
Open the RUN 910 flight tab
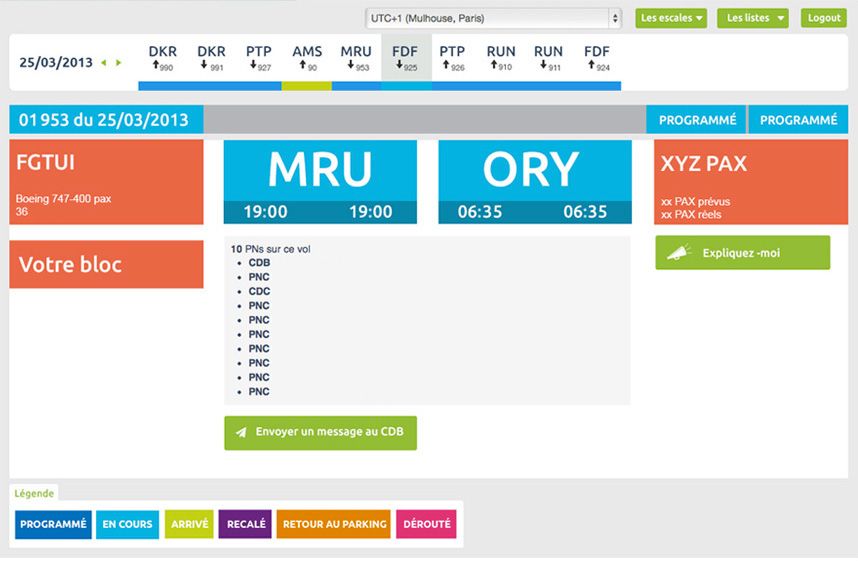coord(501,58)
